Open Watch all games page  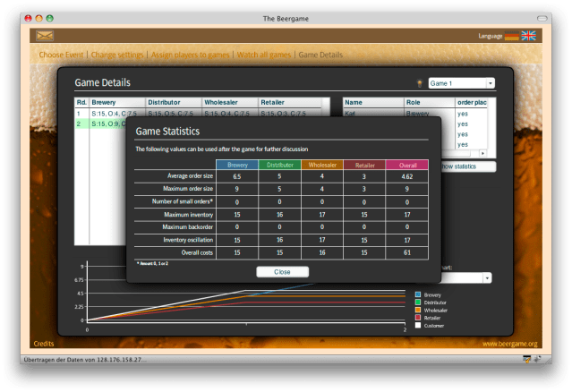coord(264,55)
